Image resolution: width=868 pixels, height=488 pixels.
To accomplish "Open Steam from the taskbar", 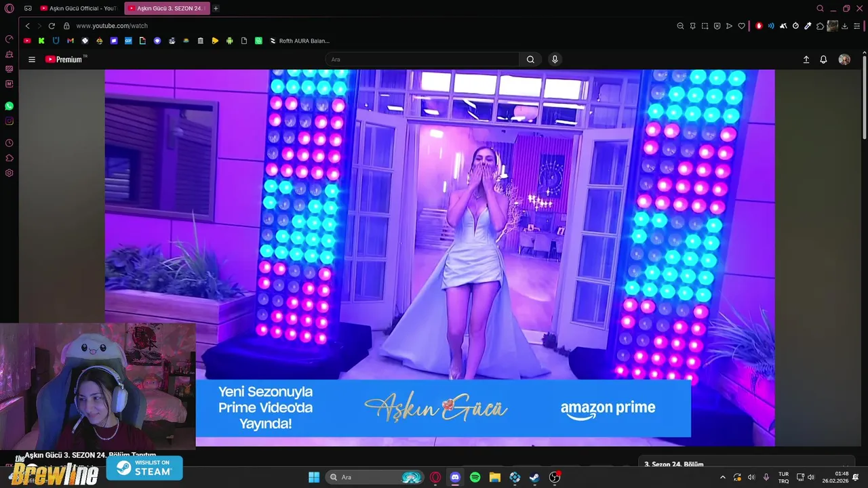I will pos(534,477).
